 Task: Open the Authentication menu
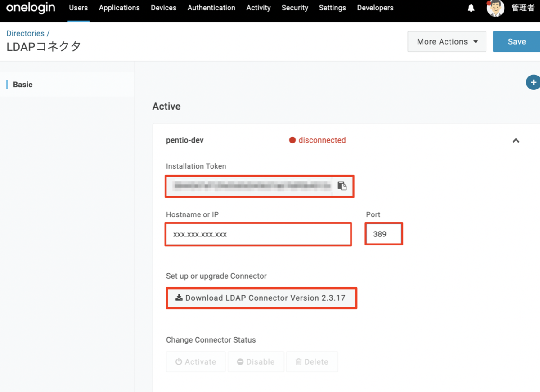pos(211,8)
